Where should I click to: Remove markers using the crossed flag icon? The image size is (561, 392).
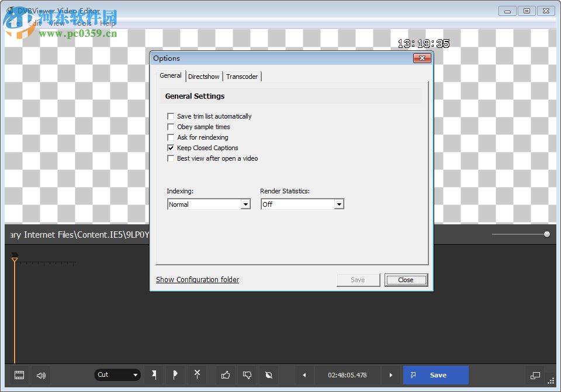(197, 375)
